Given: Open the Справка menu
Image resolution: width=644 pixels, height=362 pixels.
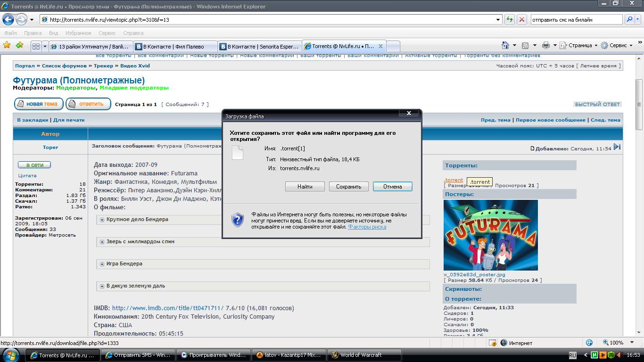Looking at the screenshot, I should [x=133, y=33].
